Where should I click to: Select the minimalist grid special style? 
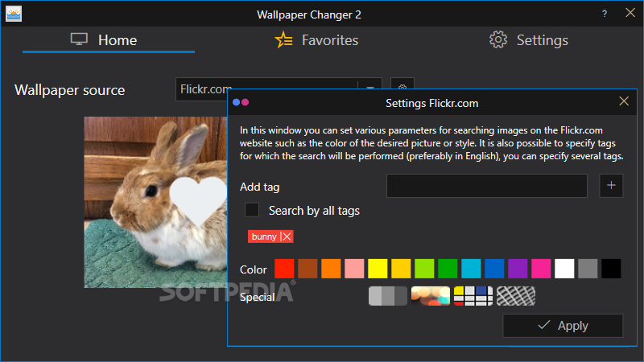473,296
